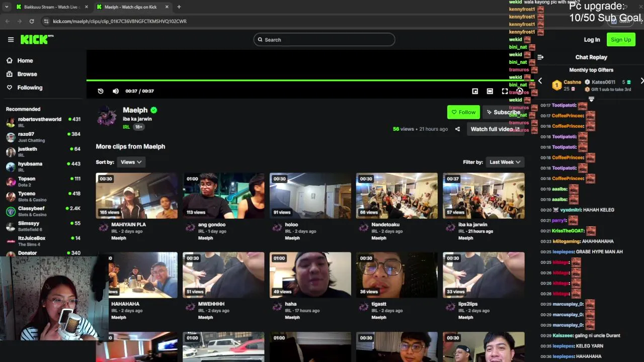Focus the Search field
The height and width of the screenshot is (362, 644).
pyautogui.click(x=324, y=40)
